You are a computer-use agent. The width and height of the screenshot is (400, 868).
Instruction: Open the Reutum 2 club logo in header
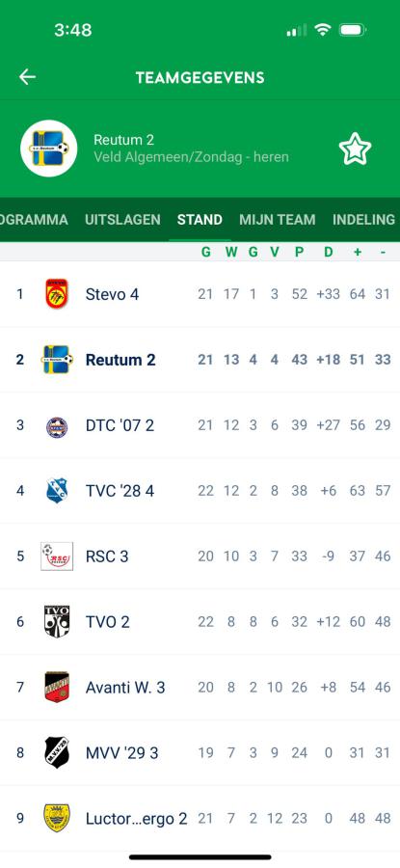coord(49,149)
